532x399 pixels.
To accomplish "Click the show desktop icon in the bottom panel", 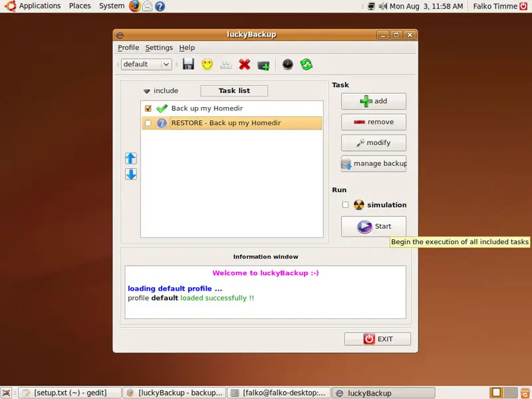I will 7,392.
